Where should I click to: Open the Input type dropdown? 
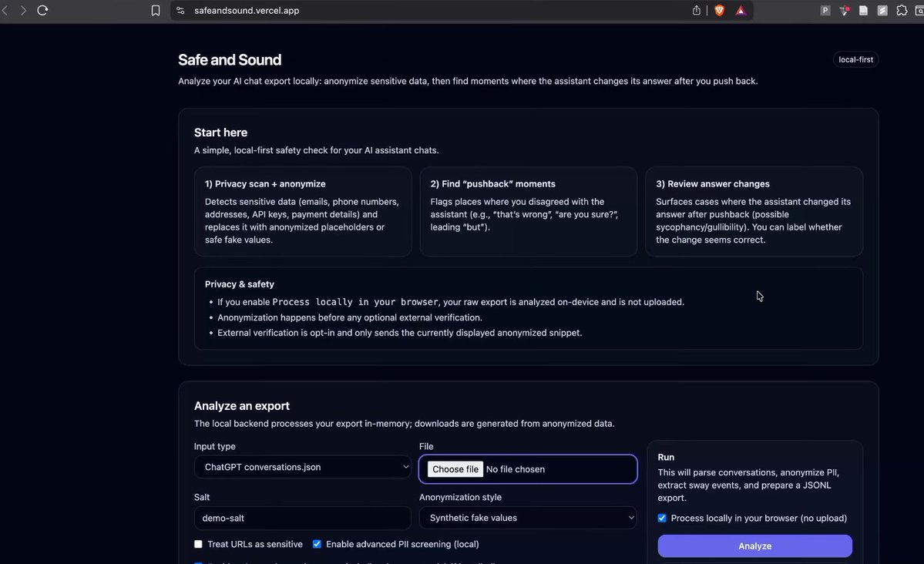point(302,467)
